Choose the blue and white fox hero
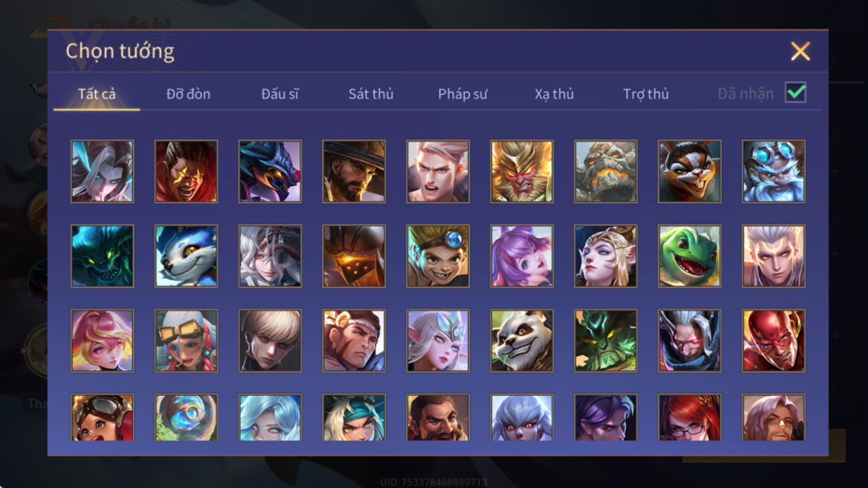Viewport: 868px width, 488px height. (x=186, y=256)
